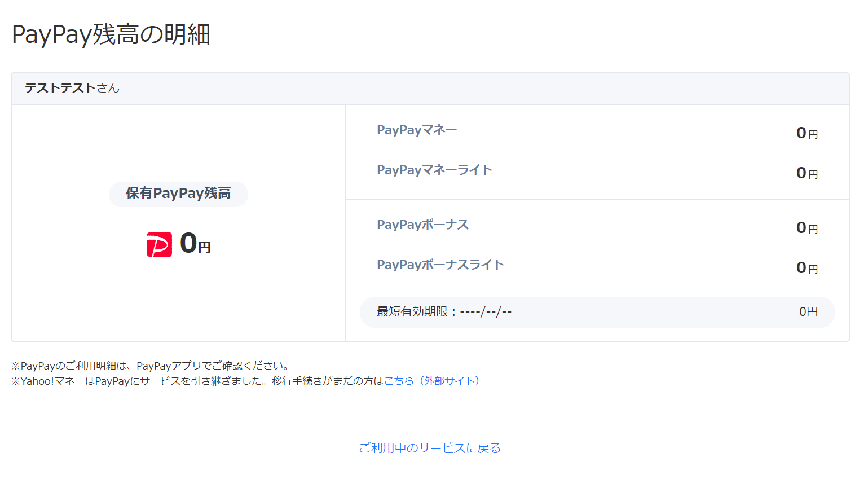Click the PayPayマネーライト label
The width and height of the screenshot is (868, 488).
[435, 170]
